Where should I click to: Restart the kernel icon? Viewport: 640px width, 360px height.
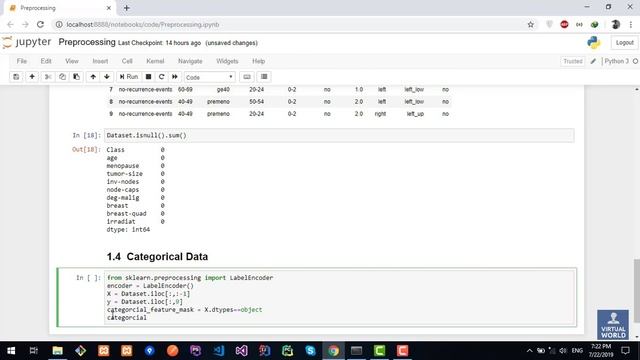pos(162,77)
